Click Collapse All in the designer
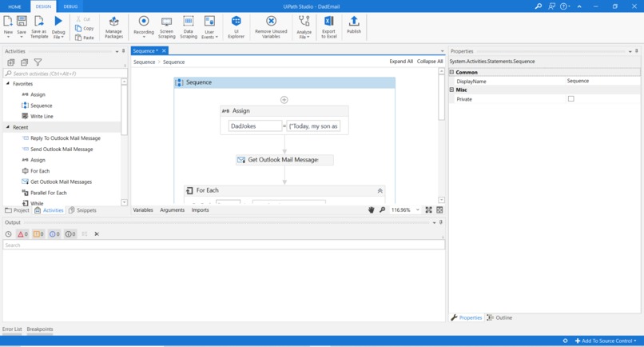 [x=430, y=62]
